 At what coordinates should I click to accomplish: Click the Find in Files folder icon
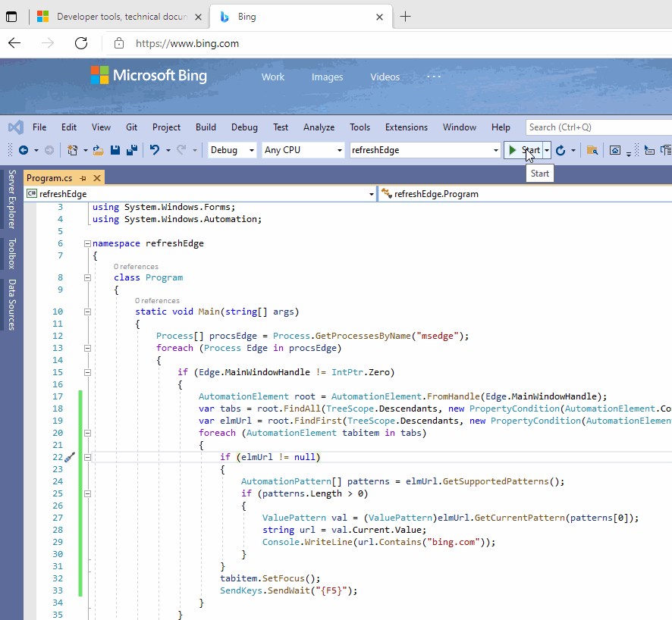[592, 150]
